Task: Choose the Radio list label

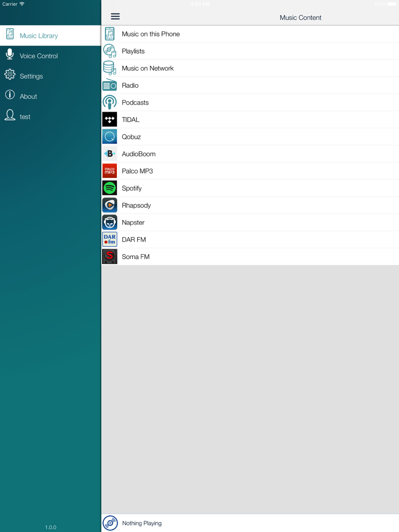Action: [x=130, y=85]
